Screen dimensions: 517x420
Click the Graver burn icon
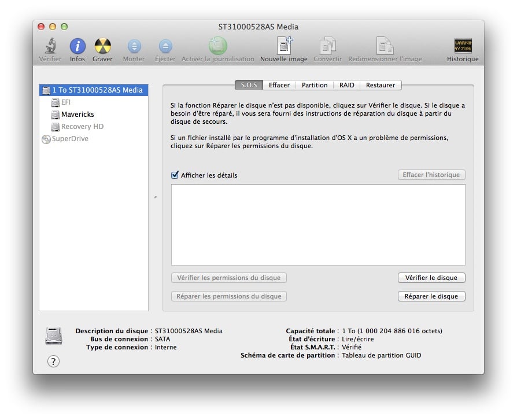(102, 46)
